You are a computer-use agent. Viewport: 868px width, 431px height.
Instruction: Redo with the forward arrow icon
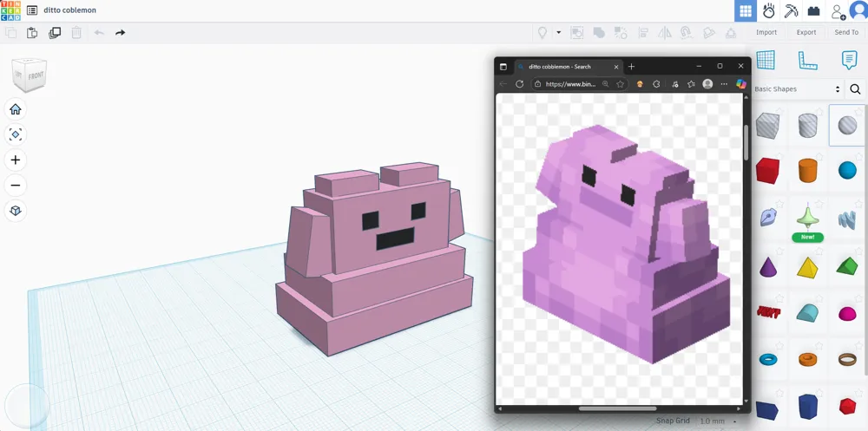click(x=120, y=33)
